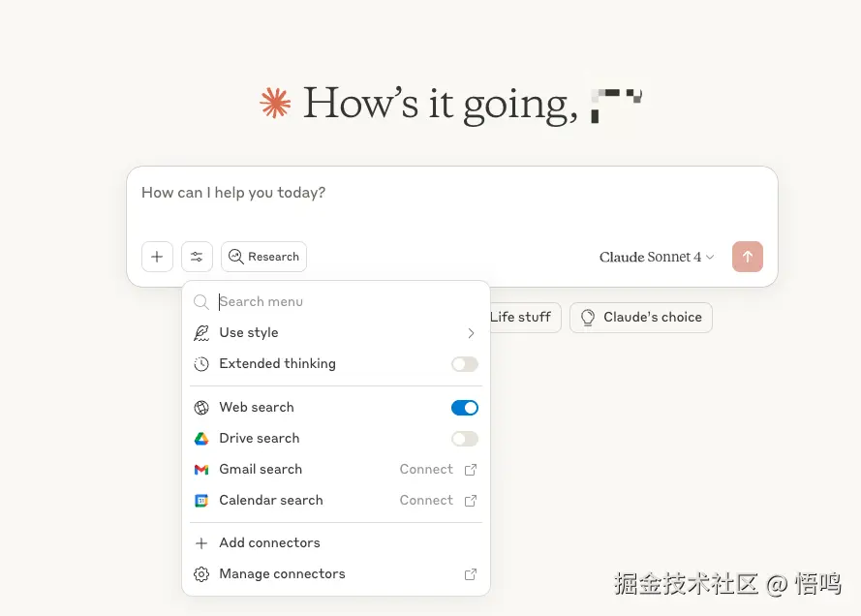Click the Research button
This screenshot has height=616, width=861.
[x=263, y=257]
